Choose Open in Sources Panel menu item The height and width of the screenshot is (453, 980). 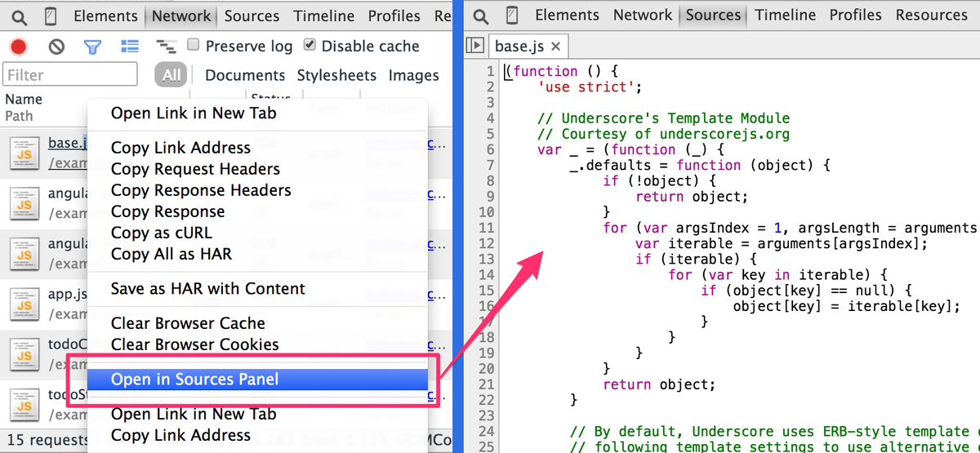[x=257, y=380]
